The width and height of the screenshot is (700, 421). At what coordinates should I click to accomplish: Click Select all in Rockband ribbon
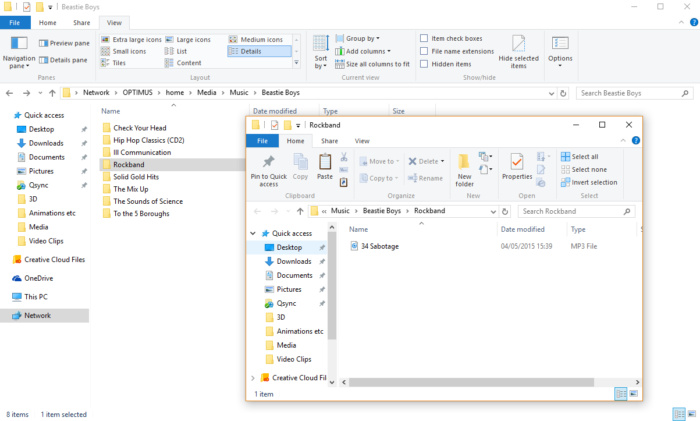click(x=579, y=157)
